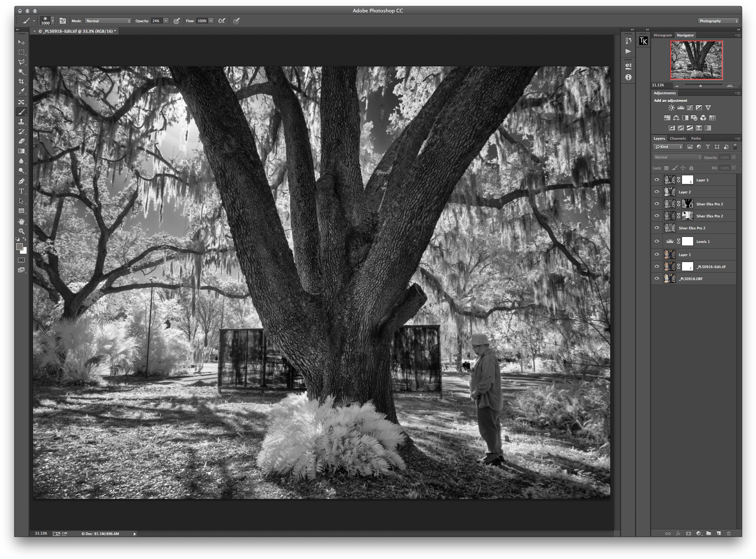
Task: Select the Crop tool
Action: (x=21, y=81)
